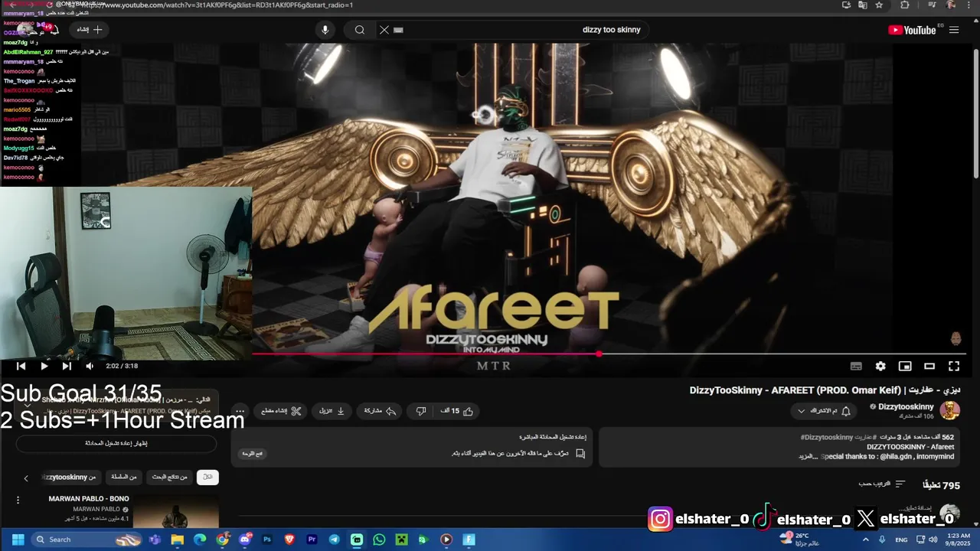This screenshot has width=980, height=551.
Task: Dislike the video with thumbs down
Action: (420, 411)
